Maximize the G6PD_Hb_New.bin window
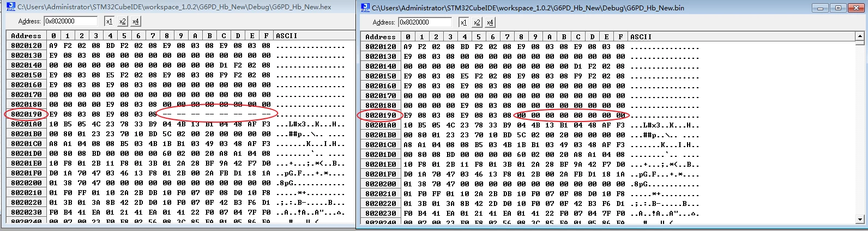 [838, 8]
